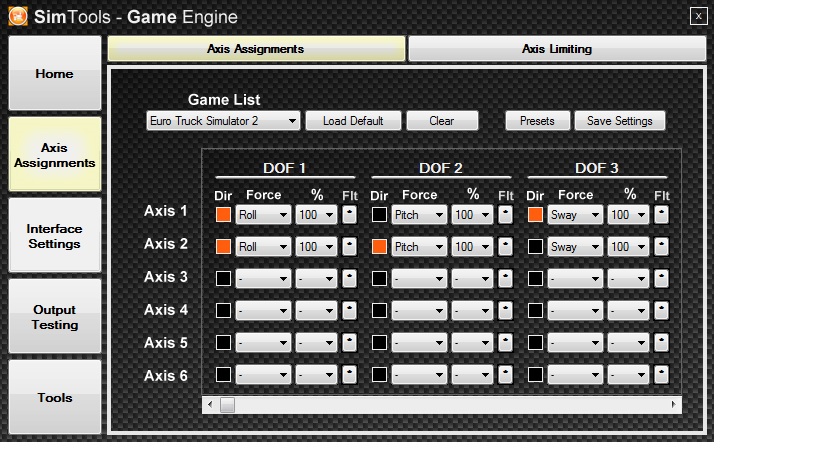The width and height of the screenshot is (816, 460).
Task: Click the scrollbar's right arrow
Action: click(675, 405)
